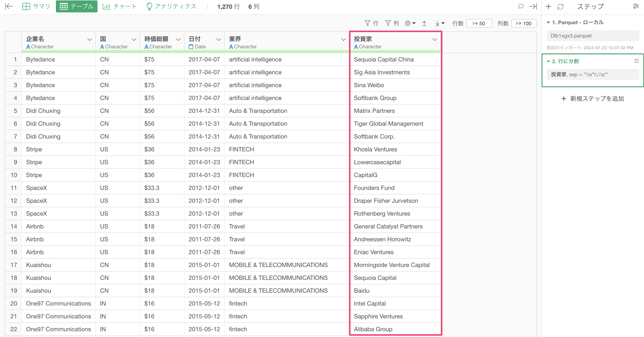The height and width of the screenshot is (337, 644).
Task: Open the 投資家 column dropdown
Action: click(x=435, y=39)
